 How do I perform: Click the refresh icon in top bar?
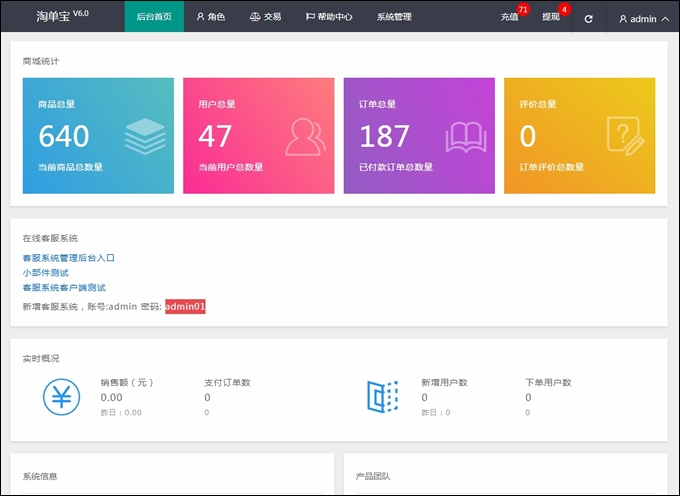[x=588, y=18]
